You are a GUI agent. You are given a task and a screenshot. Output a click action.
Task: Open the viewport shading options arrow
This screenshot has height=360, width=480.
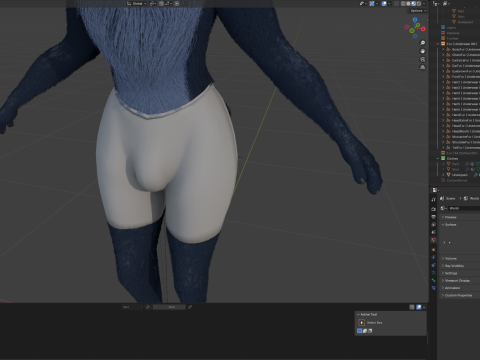[424, 3]
